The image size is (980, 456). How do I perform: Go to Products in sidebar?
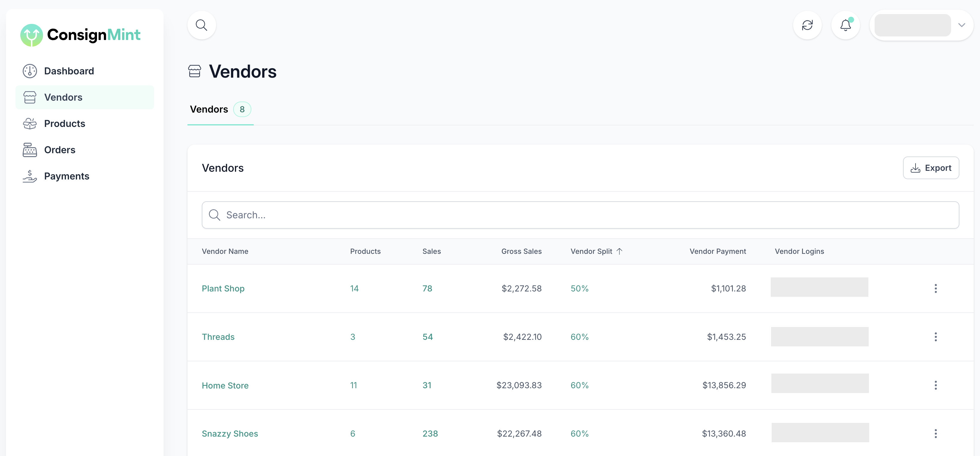(64, 124)
